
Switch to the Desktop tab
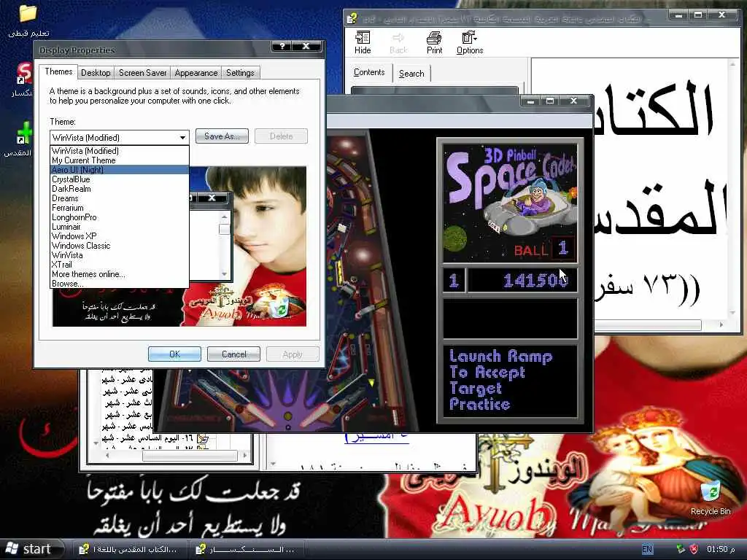96,73
